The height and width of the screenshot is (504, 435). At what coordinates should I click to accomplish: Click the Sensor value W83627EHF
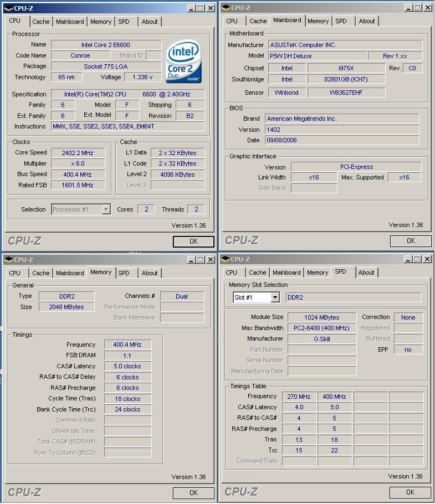coord(346,92)
